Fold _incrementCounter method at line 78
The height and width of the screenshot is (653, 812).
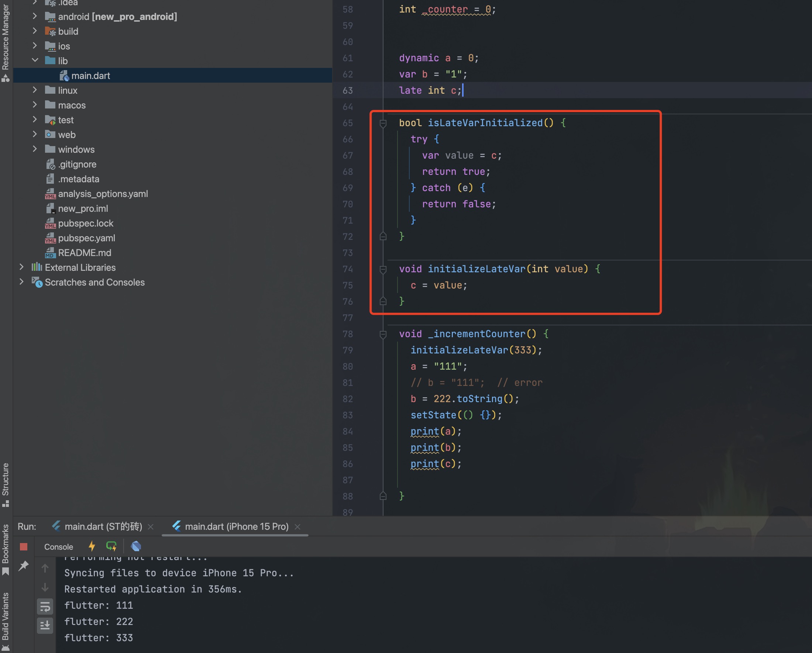tap(383, 334)
